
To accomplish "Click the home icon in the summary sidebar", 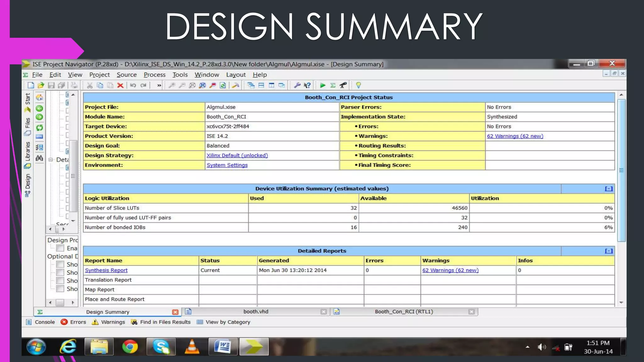I will click(x=39, y=98).
